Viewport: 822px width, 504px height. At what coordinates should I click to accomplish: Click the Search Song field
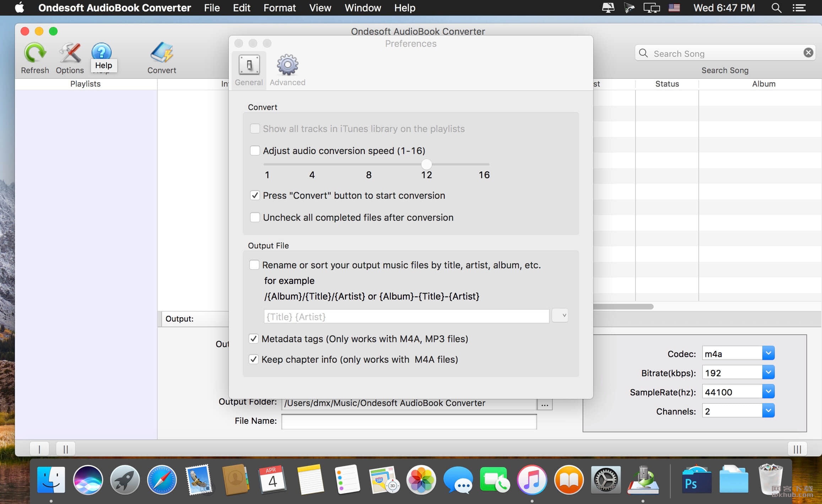(x=725, y=53)
